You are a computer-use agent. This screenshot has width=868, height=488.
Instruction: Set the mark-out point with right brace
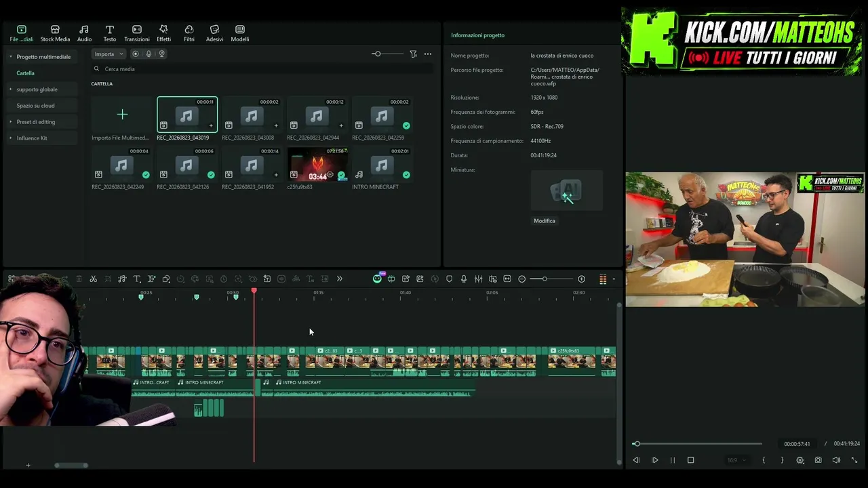(x=782, y=460)
